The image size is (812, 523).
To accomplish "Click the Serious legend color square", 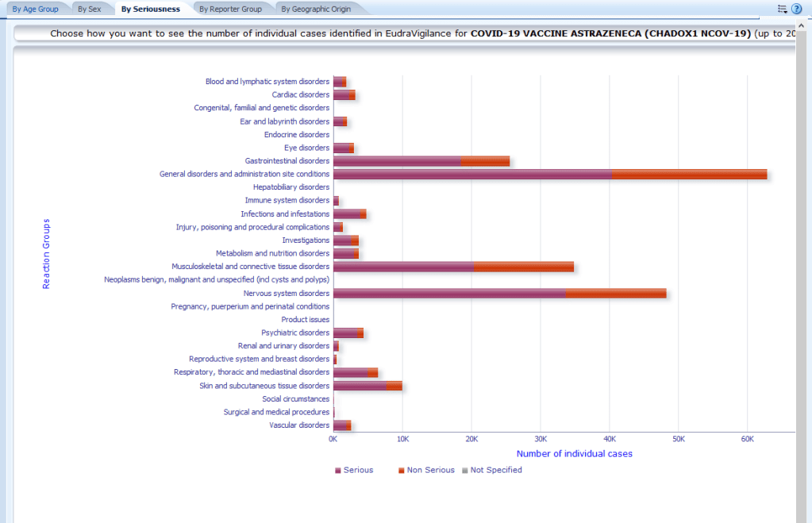I will click(338, 471).
